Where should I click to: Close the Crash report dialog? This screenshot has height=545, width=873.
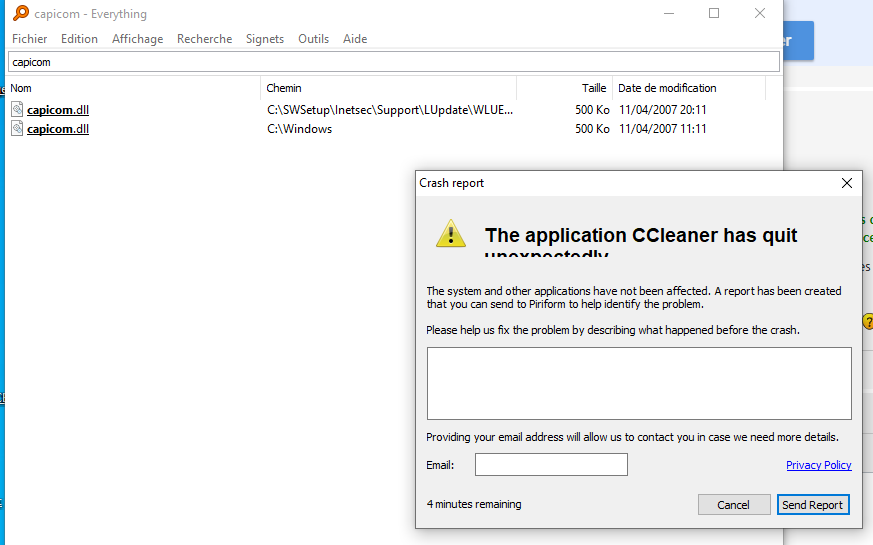pos(847,183)
